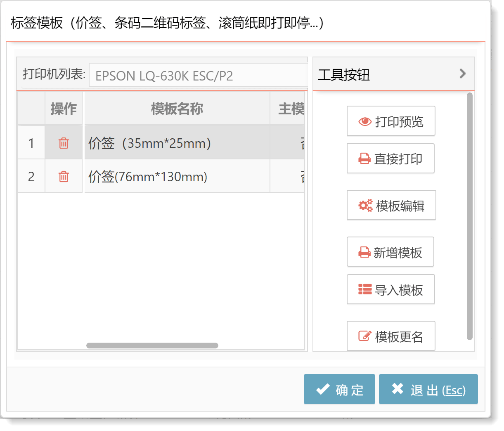Viewport: 504px width, 431px height.
Task: Click the list icon on 导入模板
Action: (x=365, y=290)
